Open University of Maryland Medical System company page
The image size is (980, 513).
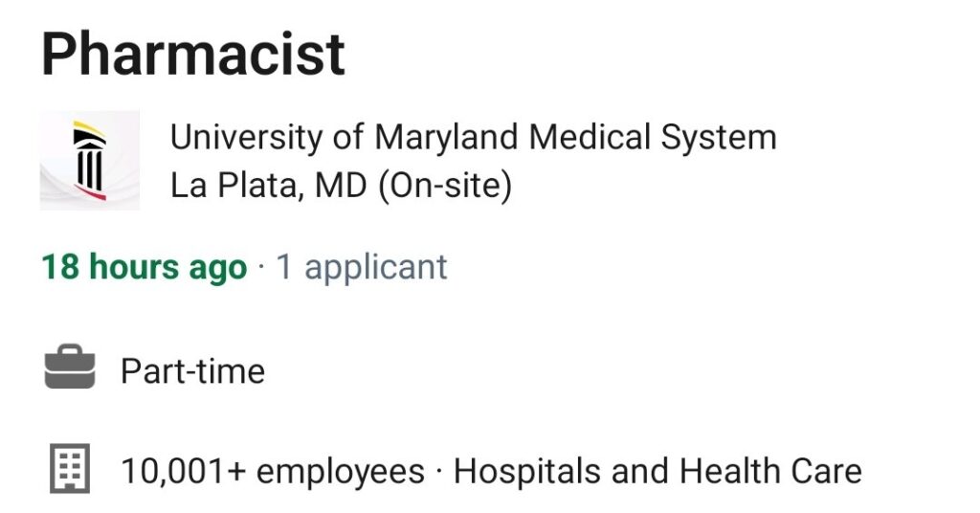click(x=473, y=138)
